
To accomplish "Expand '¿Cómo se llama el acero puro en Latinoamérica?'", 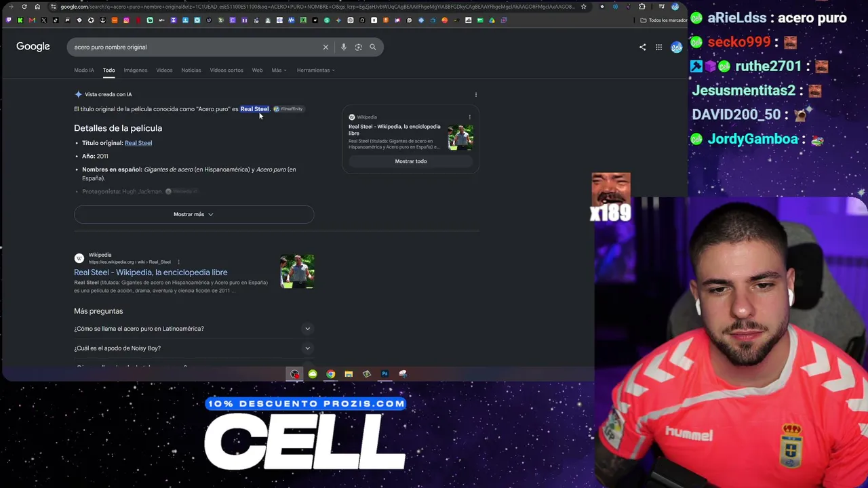I will point(194,329).
